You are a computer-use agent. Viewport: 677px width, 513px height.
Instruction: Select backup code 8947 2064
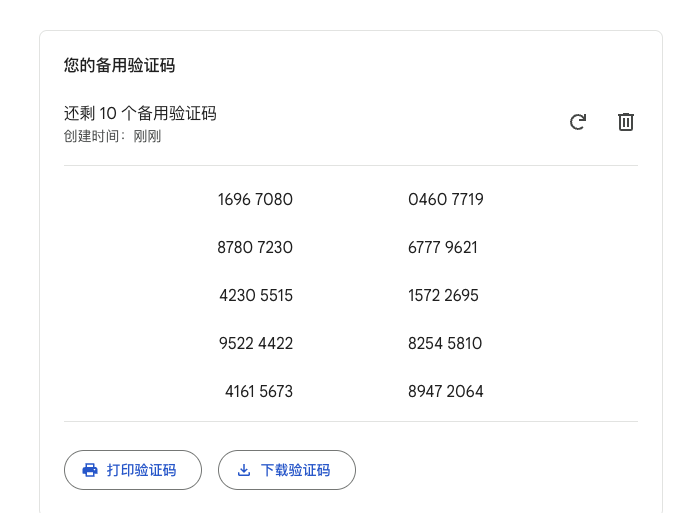[446, 391]
